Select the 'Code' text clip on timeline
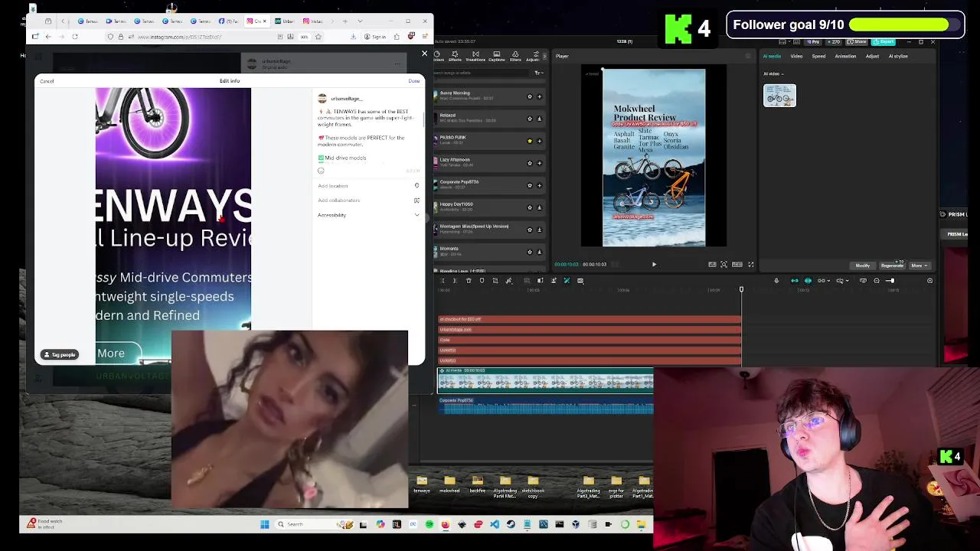The image size is (980, 551). [590, 340]
